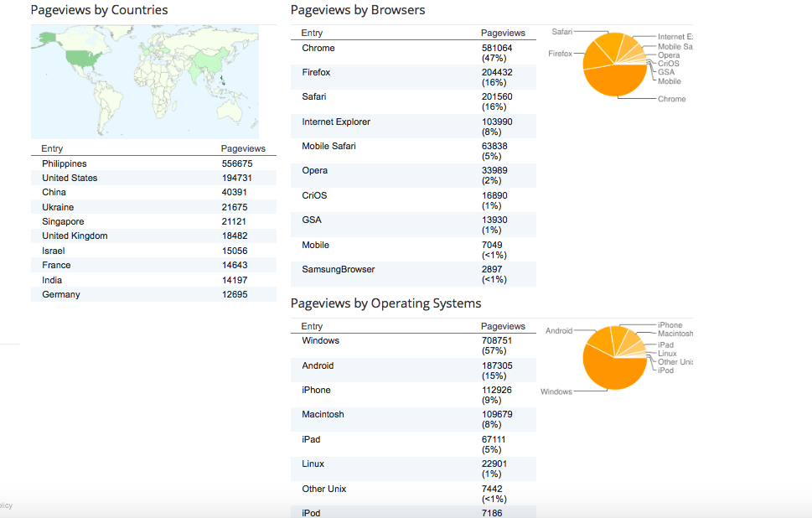Image resolution: width=812 pixels, height=518 pixels.
Task: Sort countries table by Entry column header
Action: (52, 148)
